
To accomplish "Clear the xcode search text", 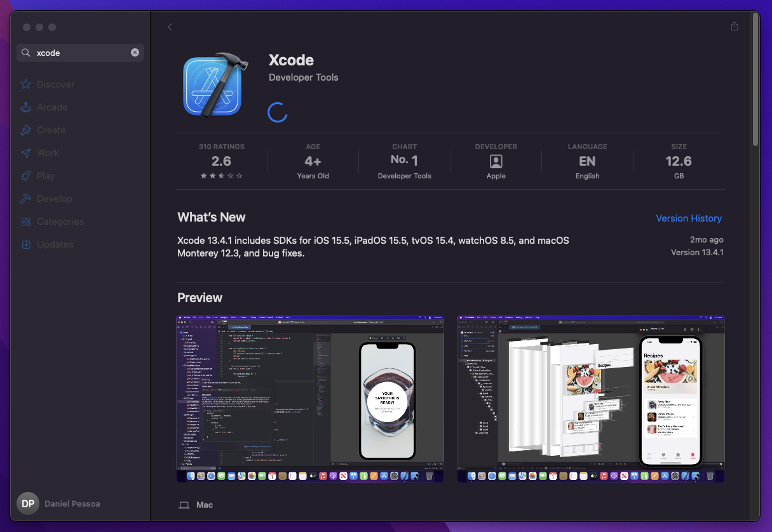I will pyautogui.click(x=135, y=53).
